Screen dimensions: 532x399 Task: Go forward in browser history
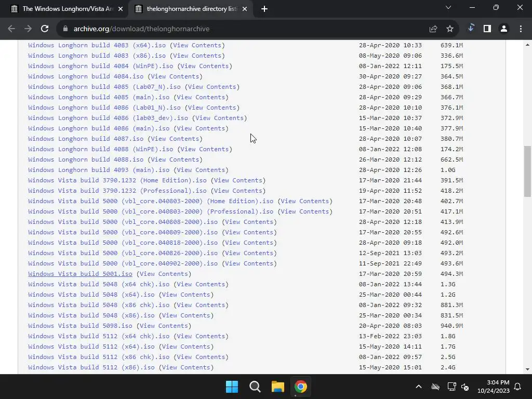click(28, 29)
